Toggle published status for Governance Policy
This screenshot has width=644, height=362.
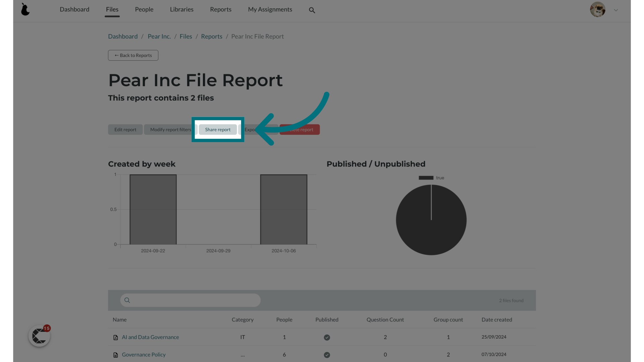(327, 355)
